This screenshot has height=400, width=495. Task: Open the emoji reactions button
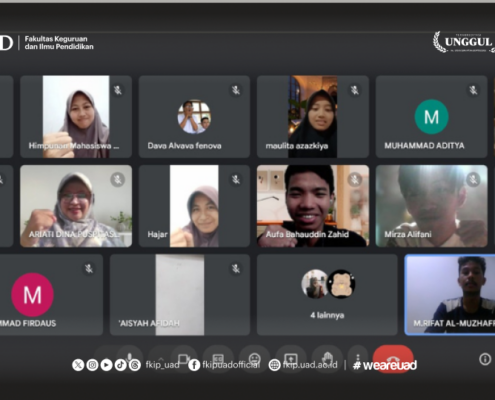coord(254,359)
